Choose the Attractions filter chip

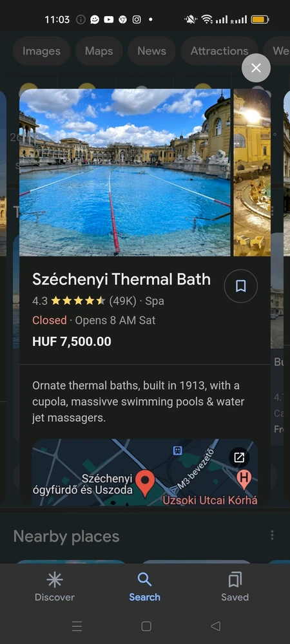[219, 51]
